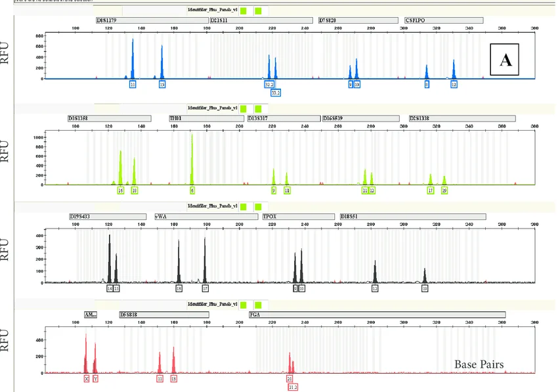
Task: Select the FGA marker header bar
Action: tap(377, 314)
